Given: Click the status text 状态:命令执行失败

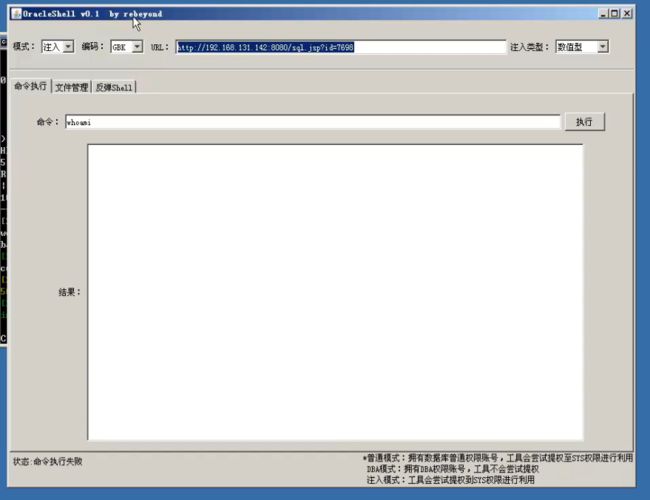Looking at the screenshot, I should (x=48, y=461).
